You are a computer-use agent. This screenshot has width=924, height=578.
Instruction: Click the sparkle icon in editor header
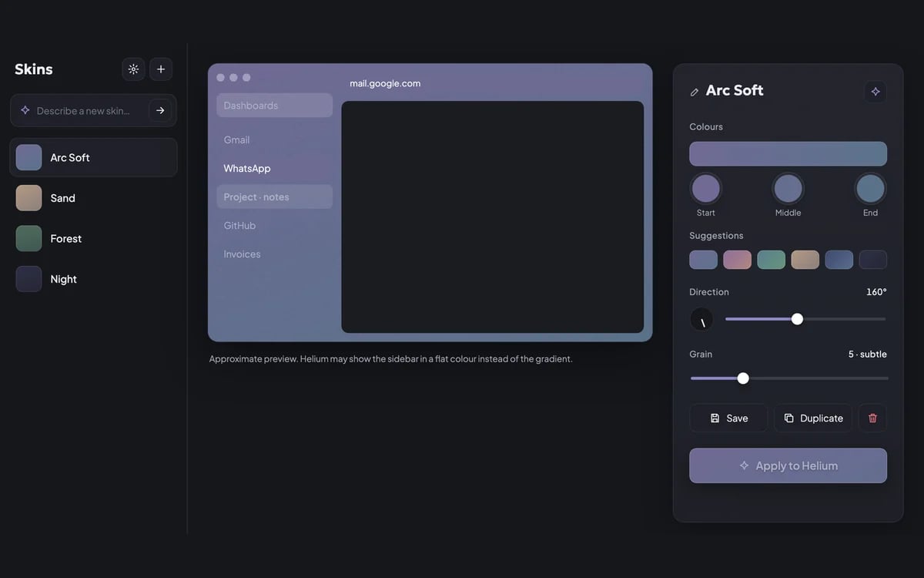[875, 92]
